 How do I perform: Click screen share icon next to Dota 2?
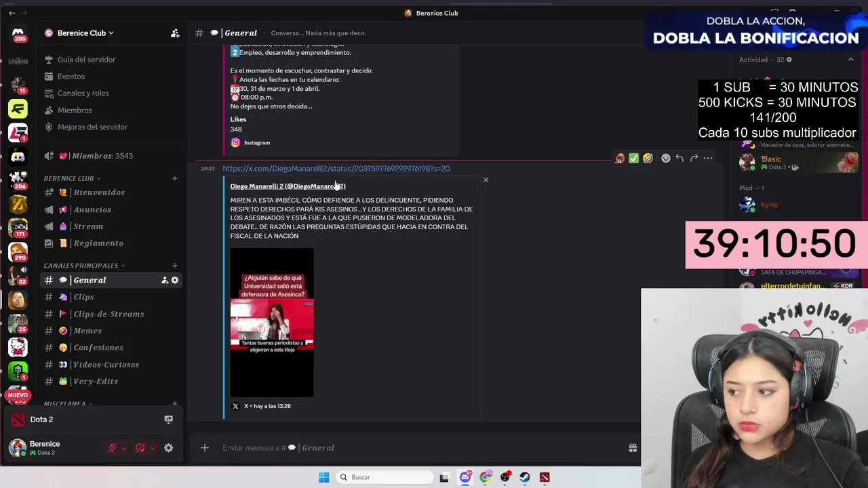tap(168, 420)
